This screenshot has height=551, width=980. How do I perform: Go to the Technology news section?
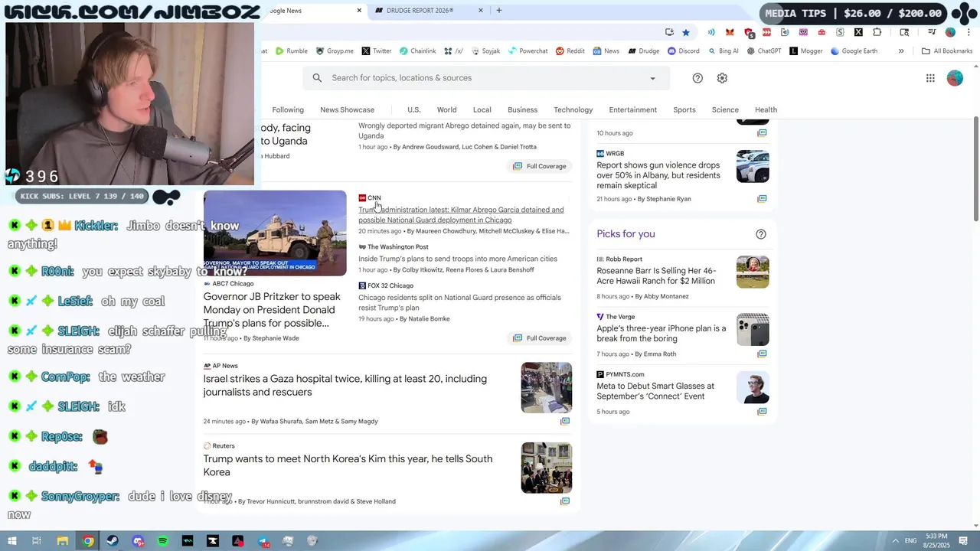pyautogui.click(x=573, y=109)
